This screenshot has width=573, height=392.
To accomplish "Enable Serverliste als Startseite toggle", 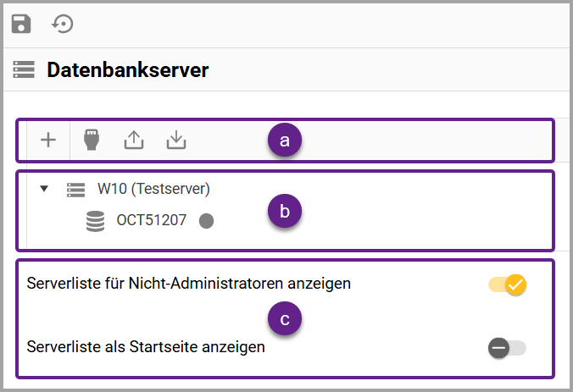I will [x=507, y=347].
